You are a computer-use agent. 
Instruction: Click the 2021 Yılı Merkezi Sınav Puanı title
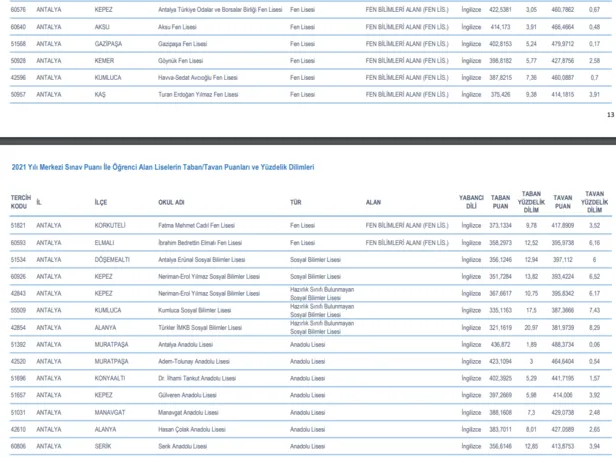pos(162,167)
